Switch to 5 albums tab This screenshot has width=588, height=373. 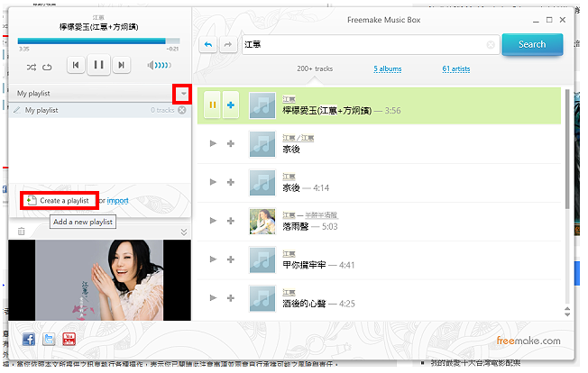coord(388,68)
